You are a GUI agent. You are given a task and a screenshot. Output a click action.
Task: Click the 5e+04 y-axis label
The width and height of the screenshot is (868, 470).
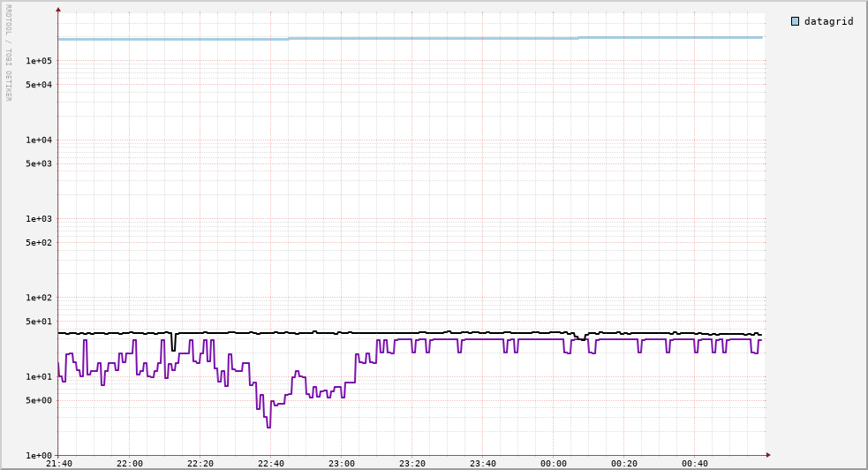coord(39,85)
